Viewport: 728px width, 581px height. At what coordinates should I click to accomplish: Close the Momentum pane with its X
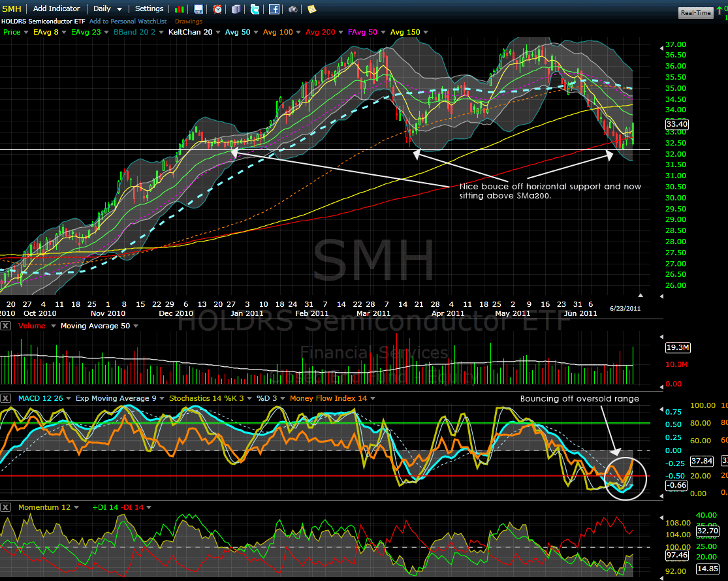coord(5,507)
